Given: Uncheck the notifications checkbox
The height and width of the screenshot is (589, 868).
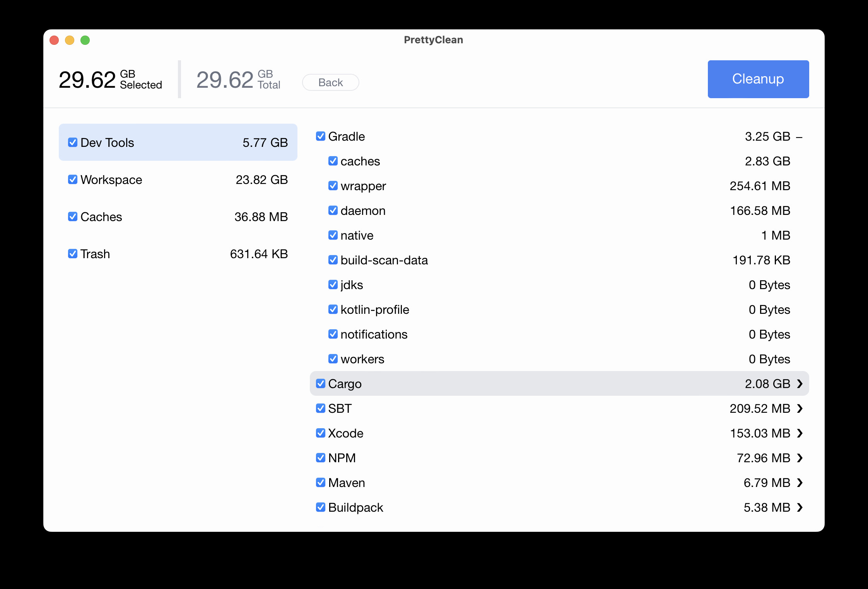Looking at the screenshot, I should pos(333,334).
